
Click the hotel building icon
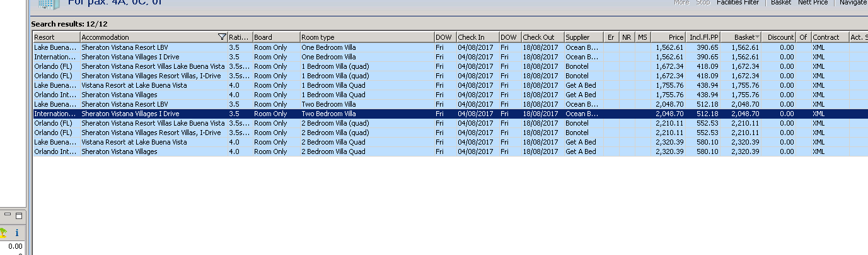pyautogui.click(x=49, y=4)
